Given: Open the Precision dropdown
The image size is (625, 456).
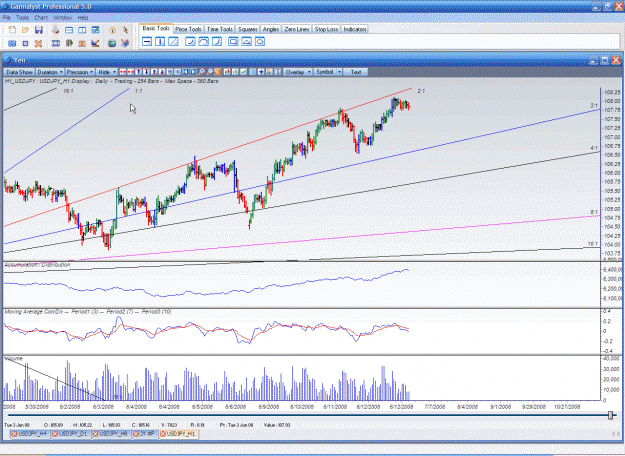Looking at the screenshot, I should tap(79, 72).
